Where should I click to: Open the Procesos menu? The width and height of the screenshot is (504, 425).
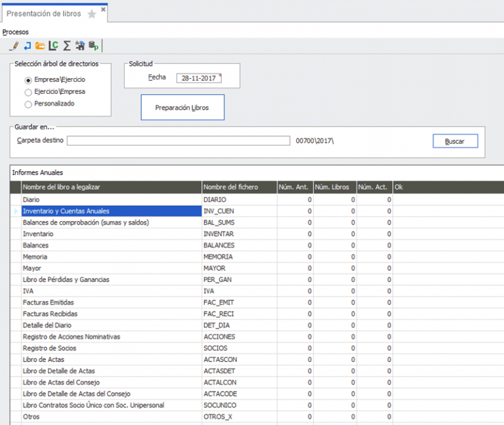15,31
